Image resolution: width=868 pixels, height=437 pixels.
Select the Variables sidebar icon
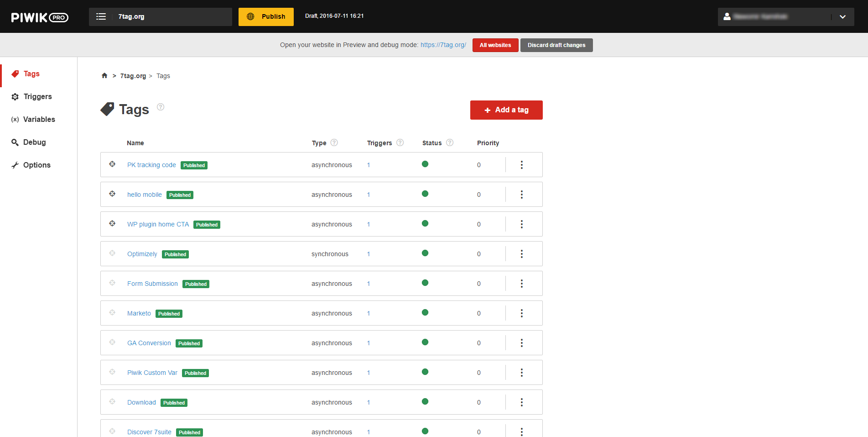15,119
